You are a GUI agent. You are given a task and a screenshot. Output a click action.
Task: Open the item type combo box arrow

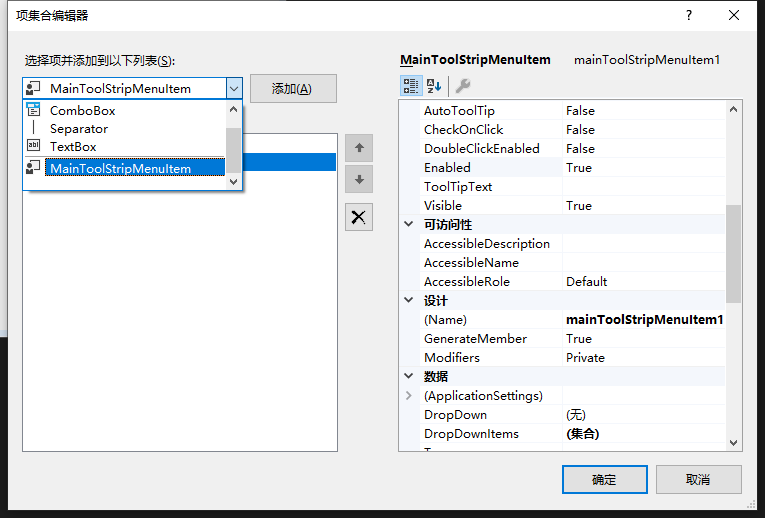[234, 89]
